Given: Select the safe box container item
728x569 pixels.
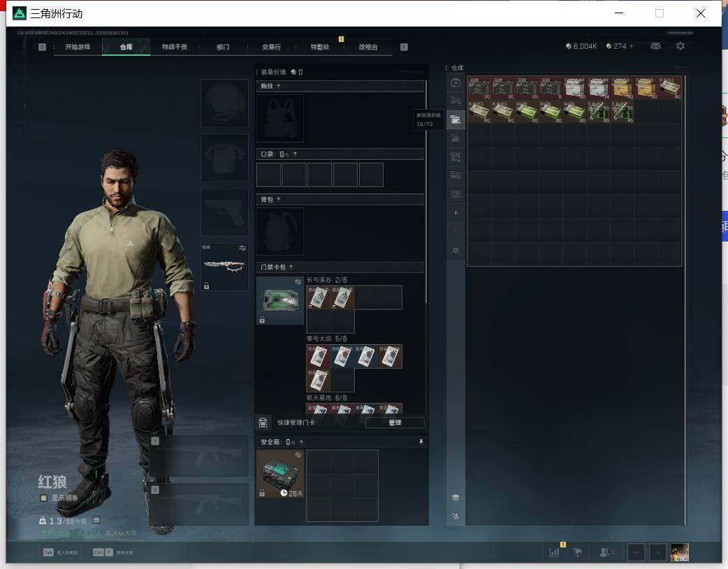Looking at the screenshot, I should click(280, 474).
